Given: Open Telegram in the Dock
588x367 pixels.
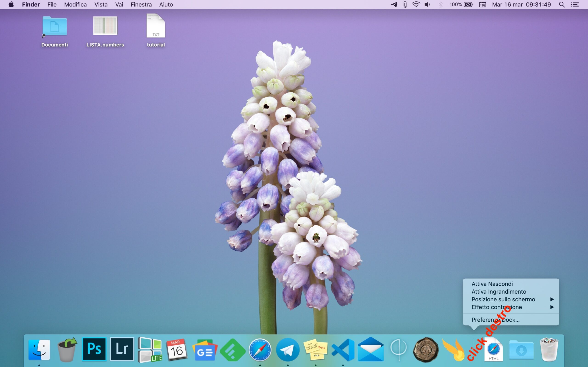Looking at the screenshot, I should click(x=288, y=350).
